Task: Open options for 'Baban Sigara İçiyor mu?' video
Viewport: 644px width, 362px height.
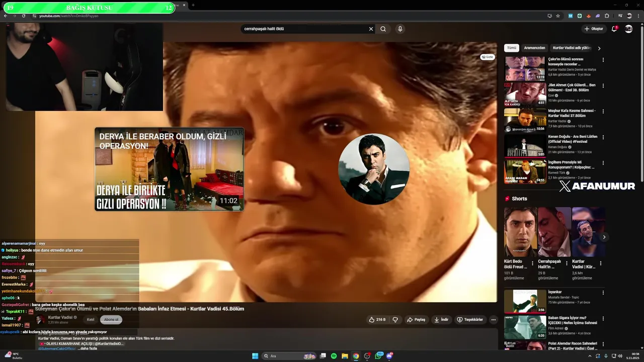Action: point(603,318)
